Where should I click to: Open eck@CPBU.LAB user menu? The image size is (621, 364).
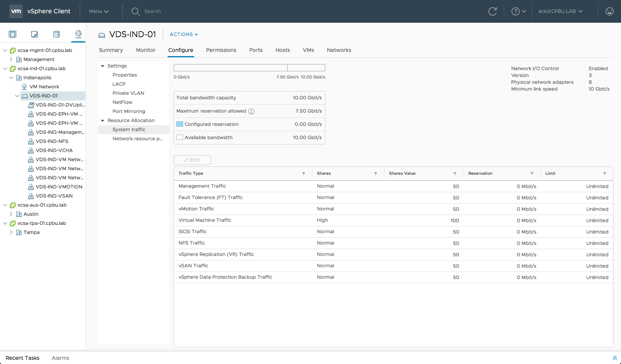[x=560, y=11]
